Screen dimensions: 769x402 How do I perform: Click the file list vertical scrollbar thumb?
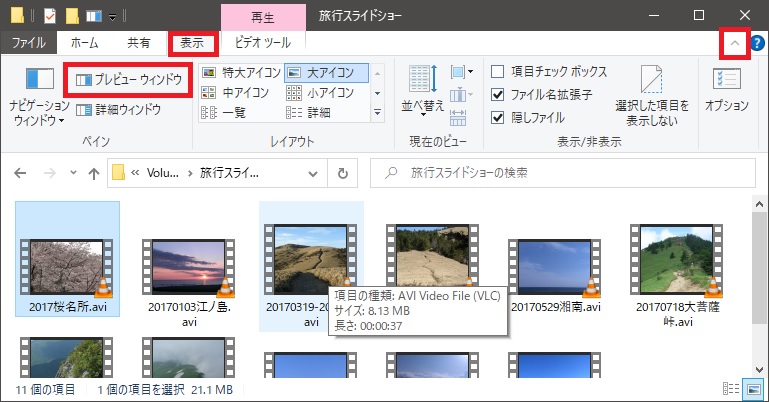pyautogui.click(x=760, y=268)
